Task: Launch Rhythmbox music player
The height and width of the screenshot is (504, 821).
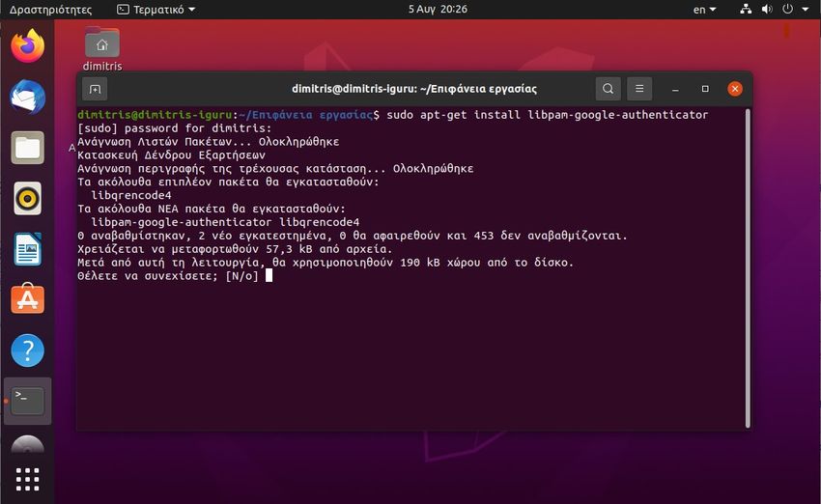Action: pos(28,198)
